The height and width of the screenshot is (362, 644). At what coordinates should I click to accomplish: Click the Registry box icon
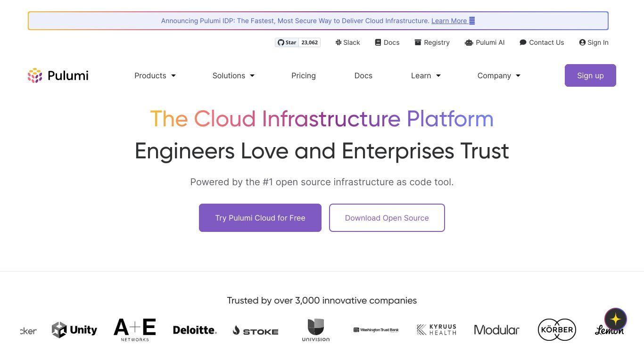point(418,42)
